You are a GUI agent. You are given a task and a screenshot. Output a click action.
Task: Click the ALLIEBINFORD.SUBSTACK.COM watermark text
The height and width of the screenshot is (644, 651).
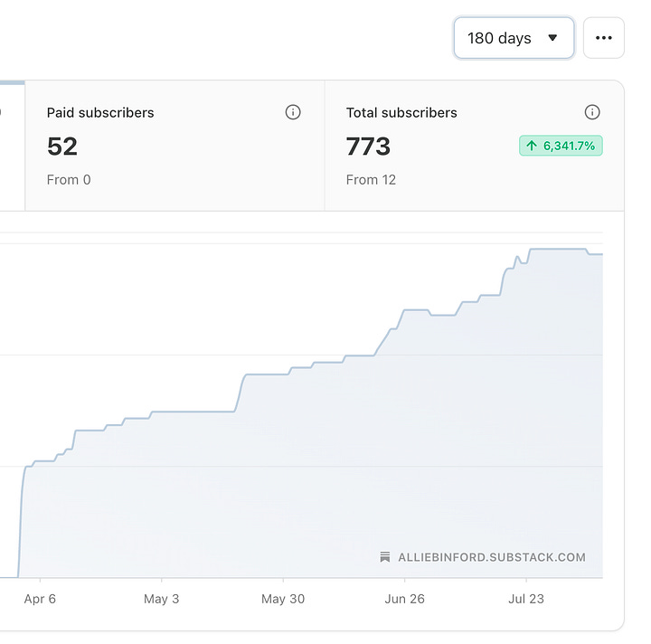(492, 557)
